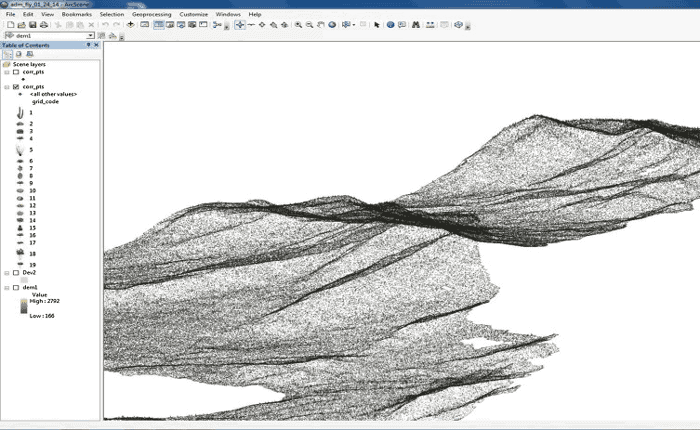Open the File menu
The height and width of the screenshot is (430, 700).
tap(10, 14)
